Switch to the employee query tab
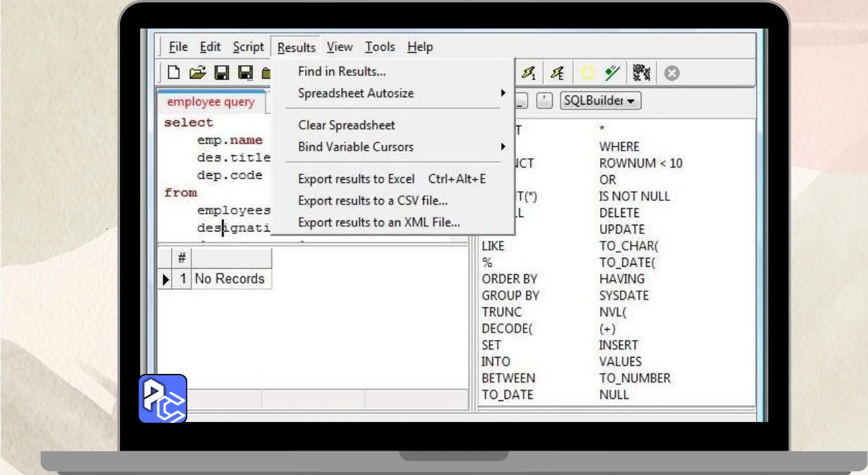This screenshot has height=475, width=868. point(211,102)
